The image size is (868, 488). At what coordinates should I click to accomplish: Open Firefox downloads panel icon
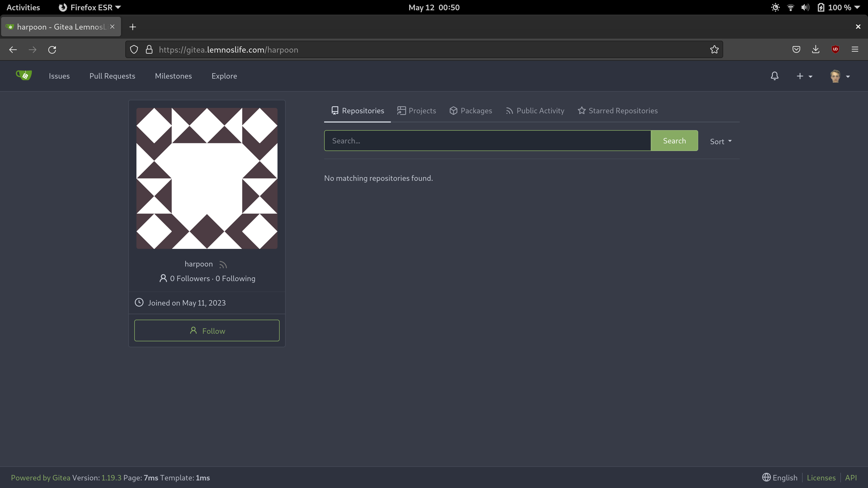pos(815,50)
